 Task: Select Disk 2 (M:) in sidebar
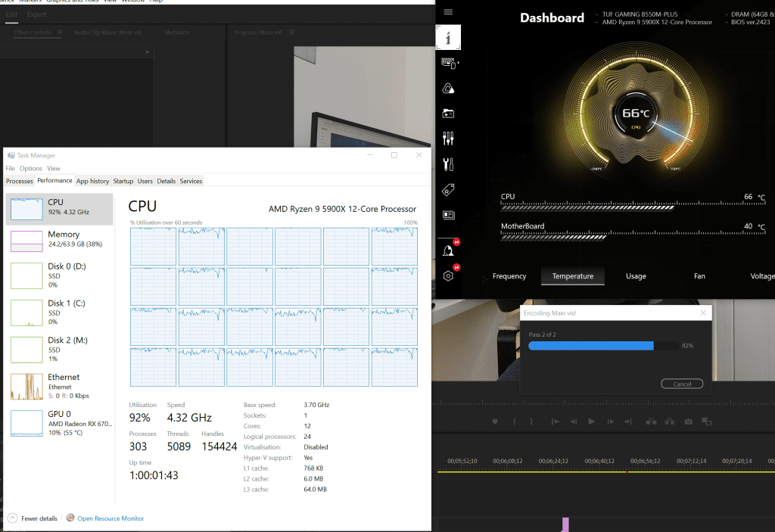pos(60,350)
